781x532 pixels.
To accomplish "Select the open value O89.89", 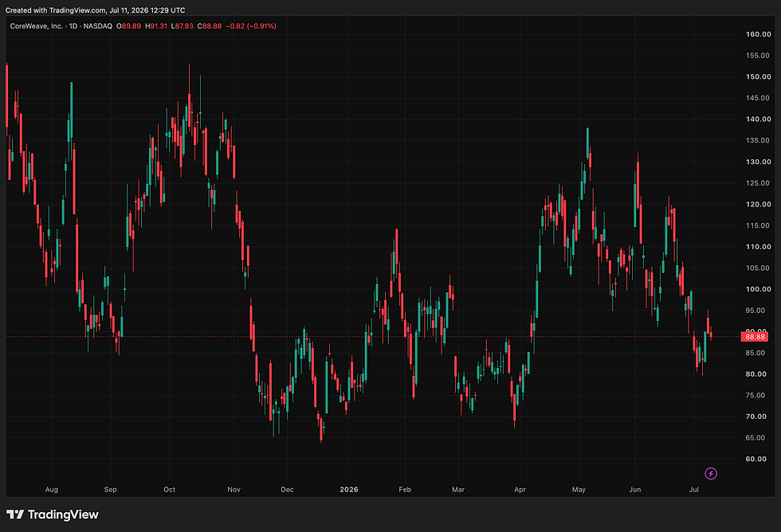I will [x=128, y=25].
